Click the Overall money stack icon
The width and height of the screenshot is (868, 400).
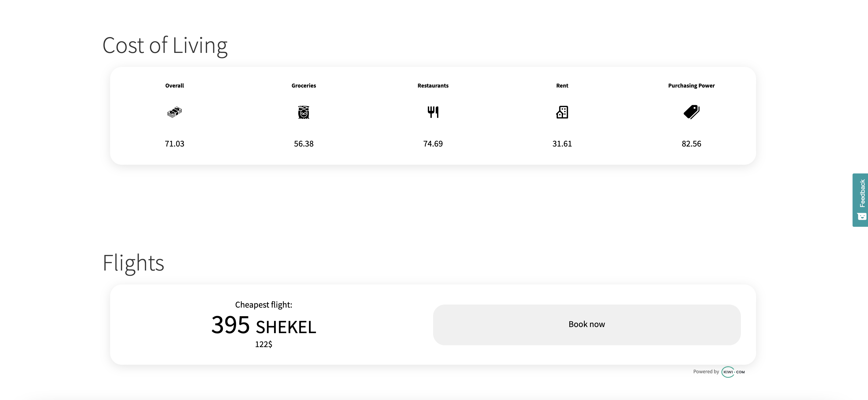coord(175,112)
